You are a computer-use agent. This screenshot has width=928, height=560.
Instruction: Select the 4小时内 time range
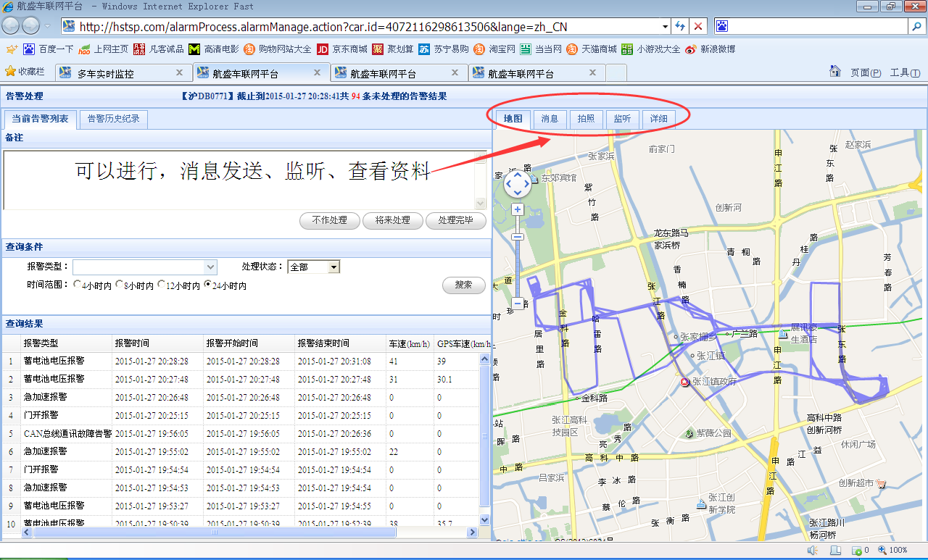(77, 285)
